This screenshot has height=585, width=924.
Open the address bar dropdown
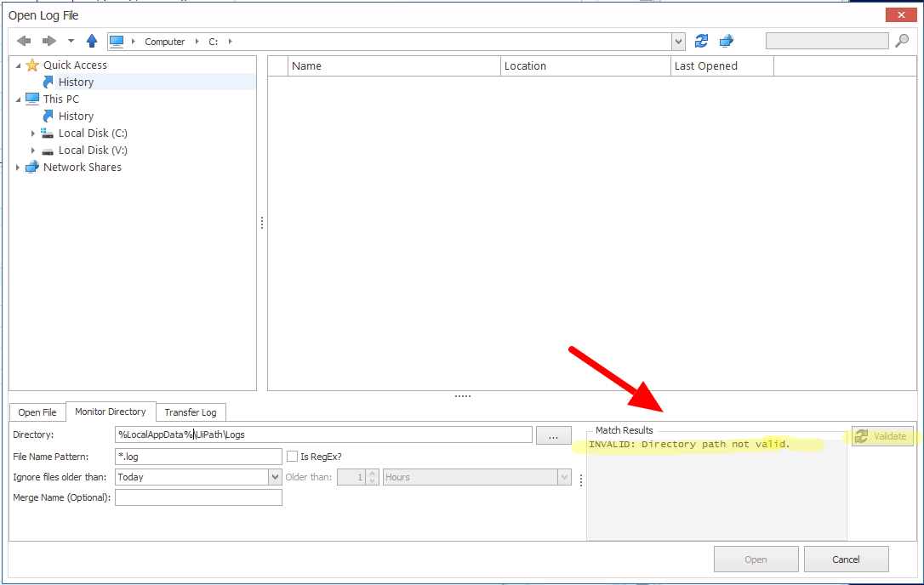678,41
